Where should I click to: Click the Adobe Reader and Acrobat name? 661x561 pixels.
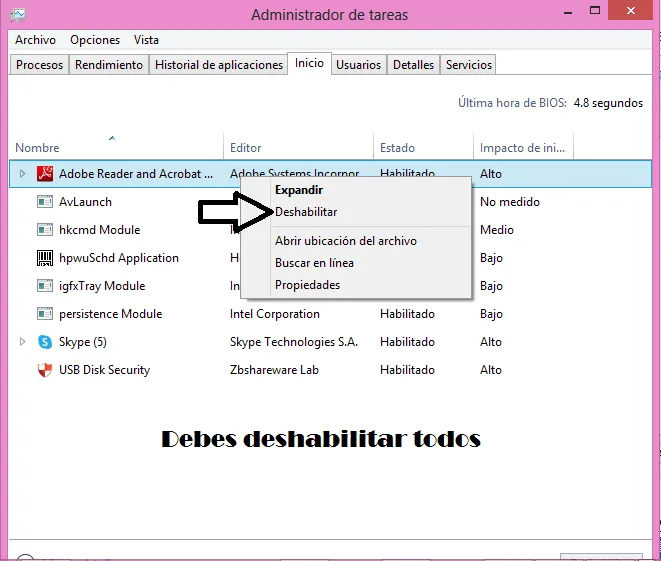[x=136, y=174]
